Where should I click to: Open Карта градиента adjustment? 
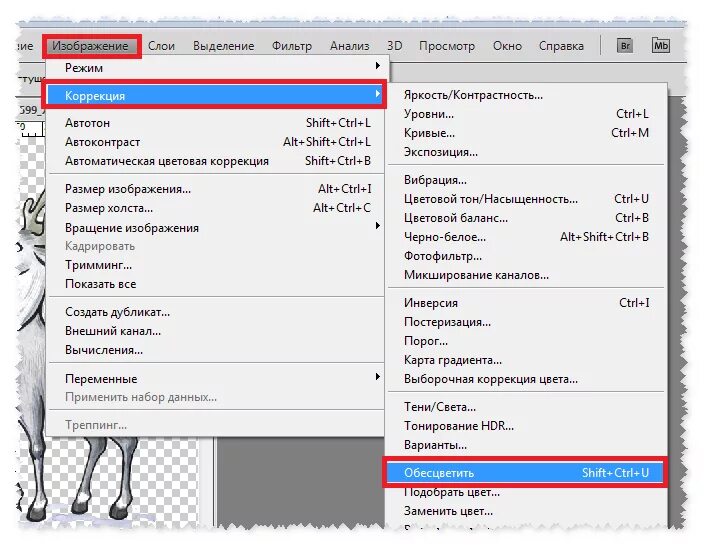click(x=526, y=360)
